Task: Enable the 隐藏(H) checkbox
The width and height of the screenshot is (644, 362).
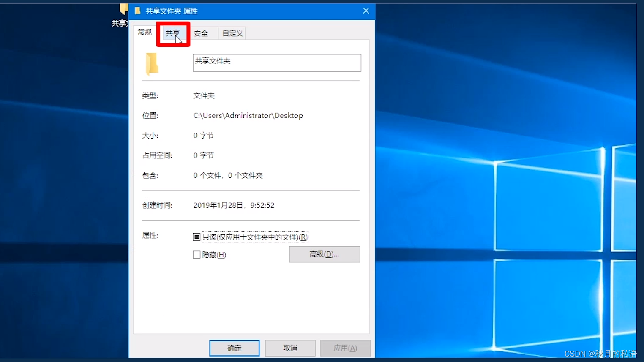Action: tap(196, 255)
